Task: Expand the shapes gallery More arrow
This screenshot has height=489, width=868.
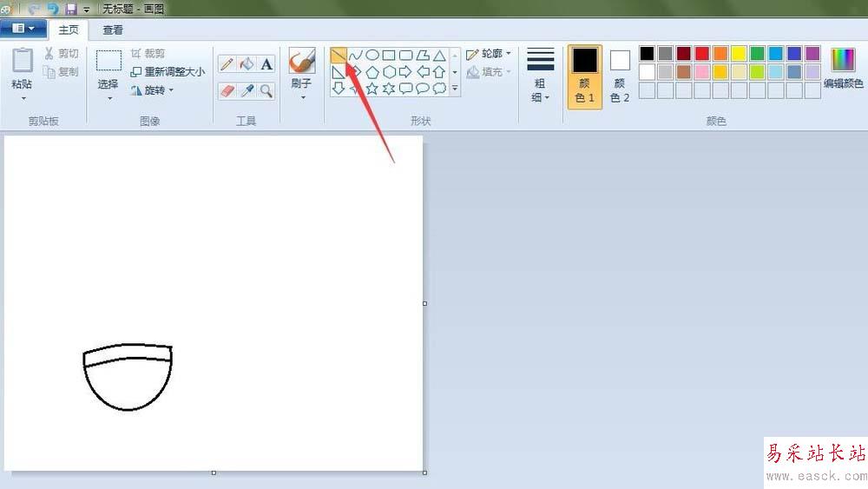Action: 455,88
